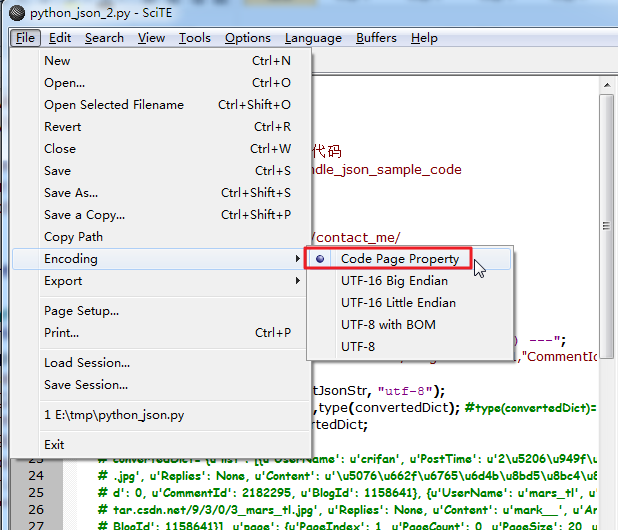Image resolution: width=618 pixels, height=530 pixels.
Task: Open the Options menu
Action: point(248,38)
